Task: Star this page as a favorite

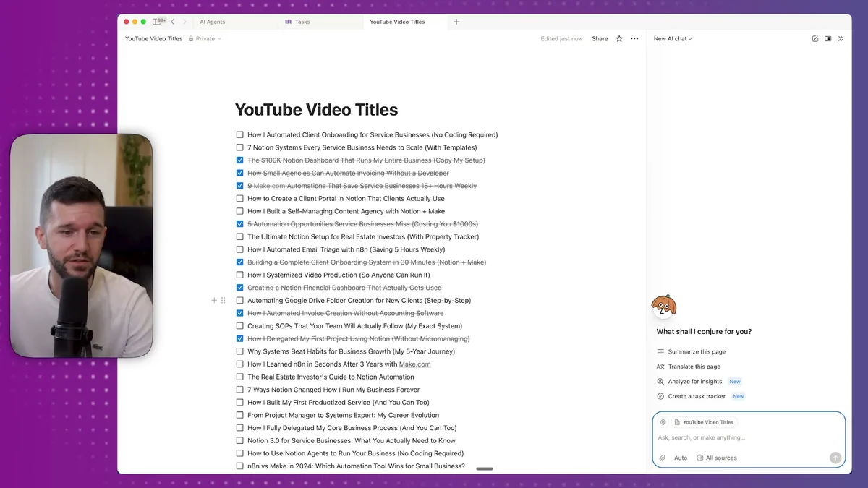Action: 619,38
